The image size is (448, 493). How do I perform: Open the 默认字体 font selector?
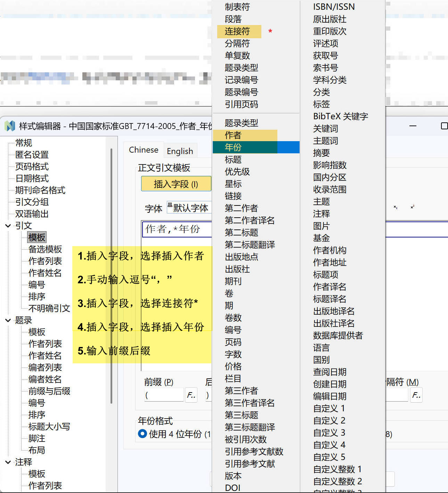tap(190, 208)
